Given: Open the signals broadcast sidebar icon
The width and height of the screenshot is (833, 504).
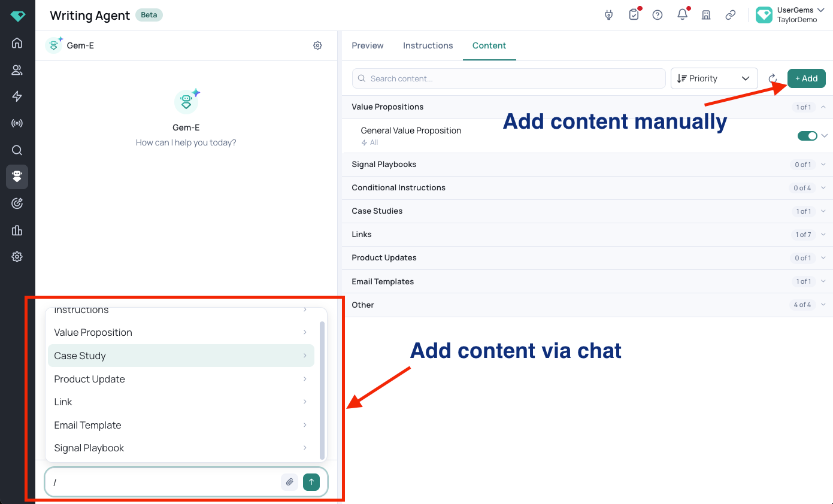Looking at the screenshot, I should [x=17, y=123].
